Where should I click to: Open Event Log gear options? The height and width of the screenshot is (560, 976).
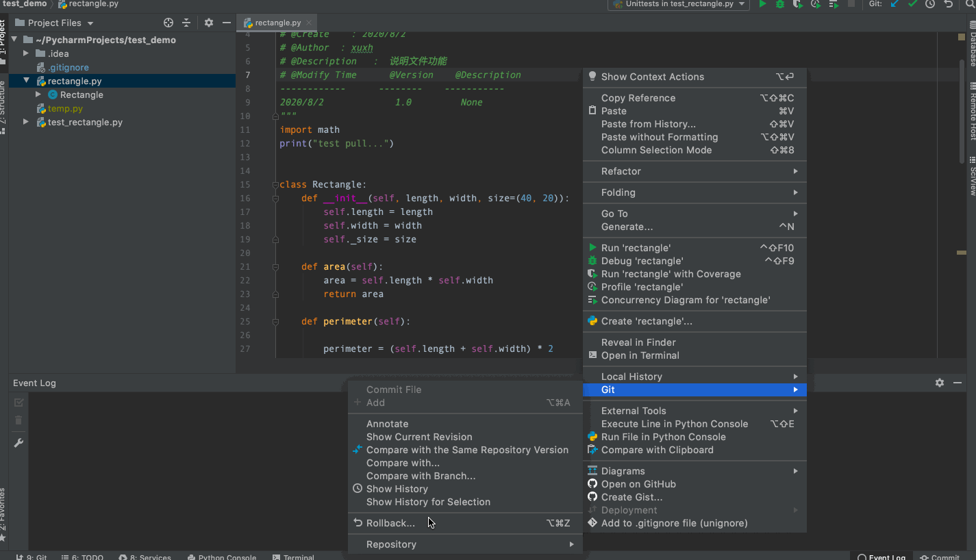940,383
